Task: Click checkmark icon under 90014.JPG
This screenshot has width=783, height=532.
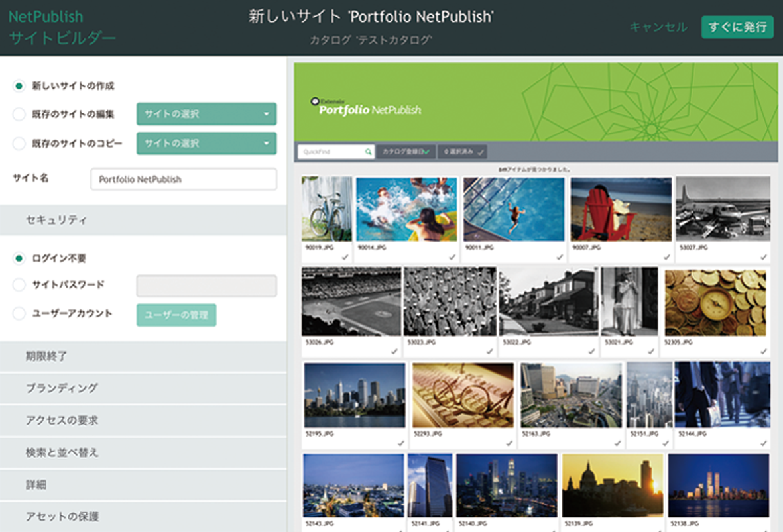Action: [452, 257]
